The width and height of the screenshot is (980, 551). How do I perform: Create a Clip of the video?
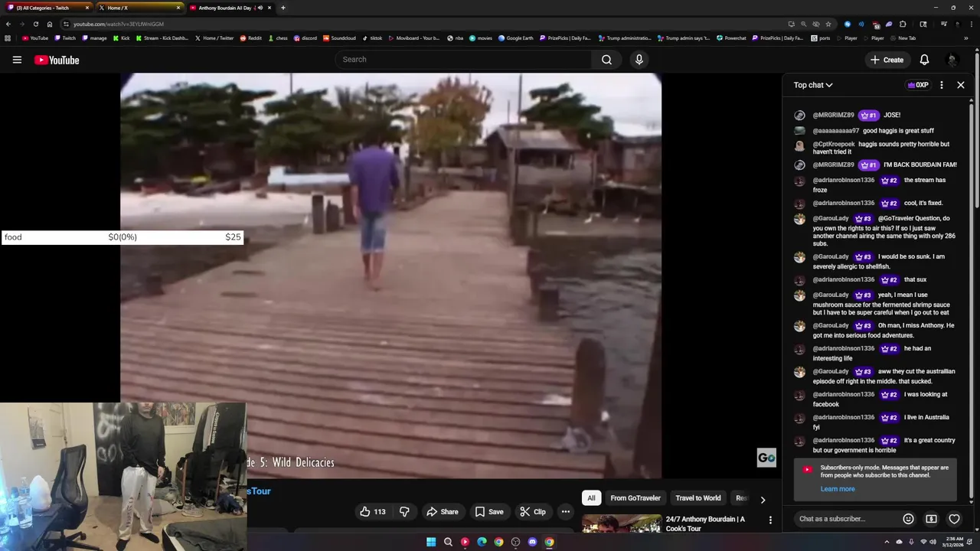(x=532, y=512)
